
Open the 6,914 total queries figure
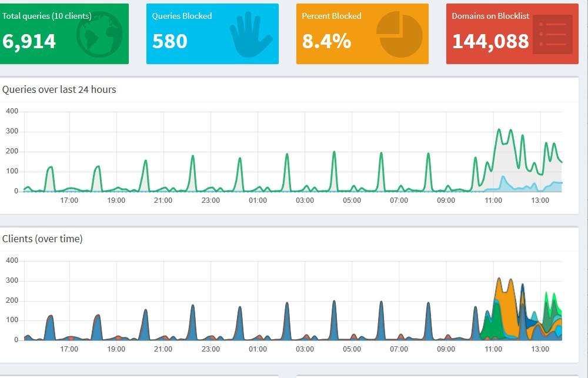pos(29,41)
